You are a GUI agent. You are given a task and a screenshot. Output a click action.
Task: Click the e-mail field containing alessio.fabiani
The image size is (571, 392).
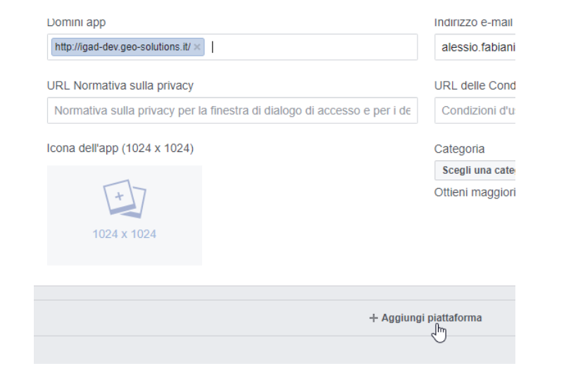[475, 47]
